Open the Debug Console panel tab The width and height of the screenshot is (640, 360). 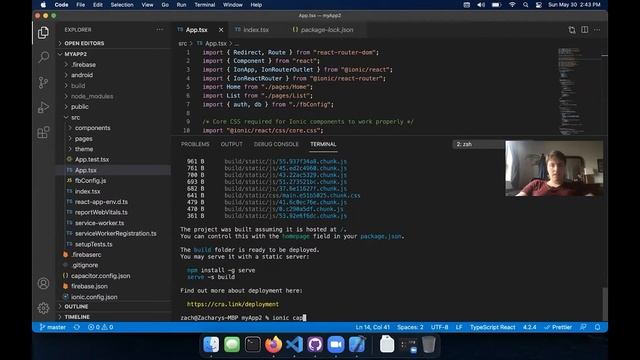276,144
